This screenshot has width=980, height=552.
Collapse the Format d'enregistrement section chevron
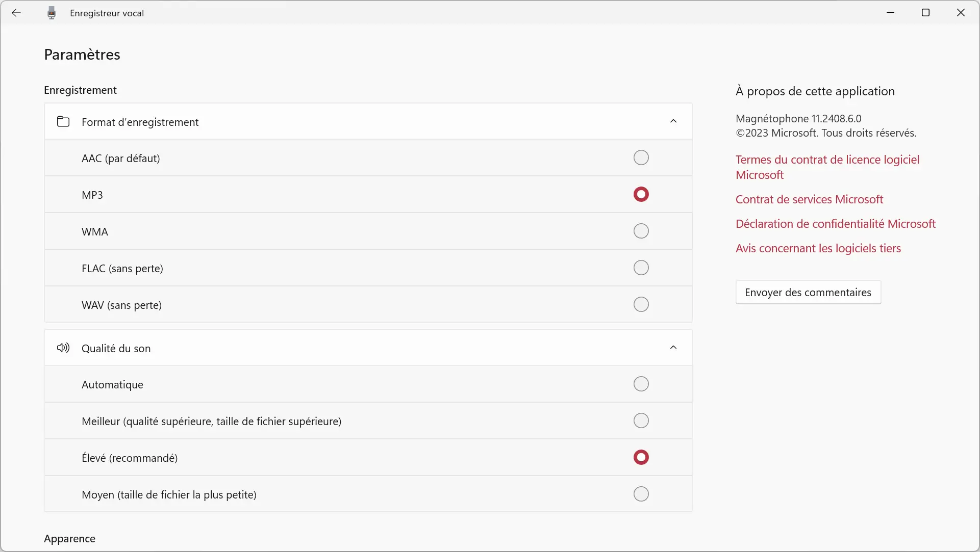point(673,121)
